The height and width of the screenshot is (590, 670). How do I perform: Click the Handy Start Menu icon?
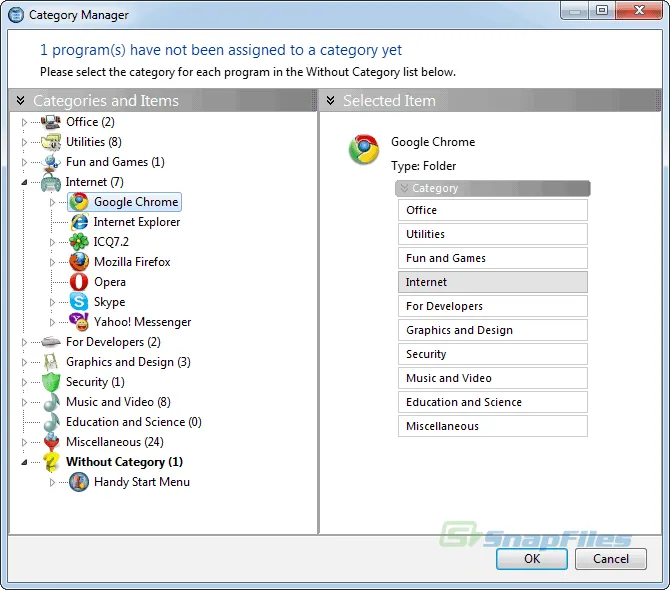click(x=79, y=482)
